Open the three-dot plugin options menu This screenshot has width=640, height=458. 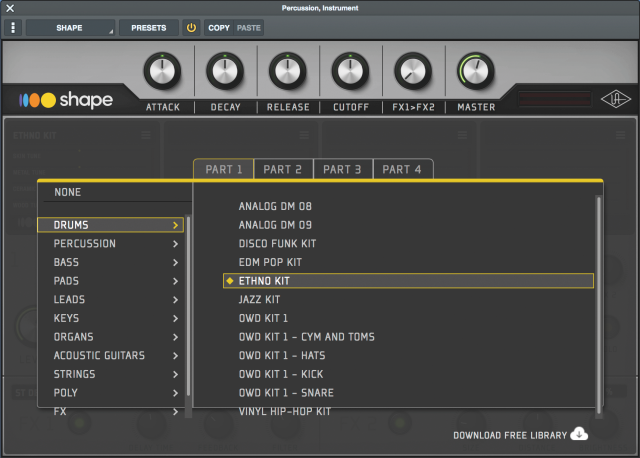[x=13, y=28]
